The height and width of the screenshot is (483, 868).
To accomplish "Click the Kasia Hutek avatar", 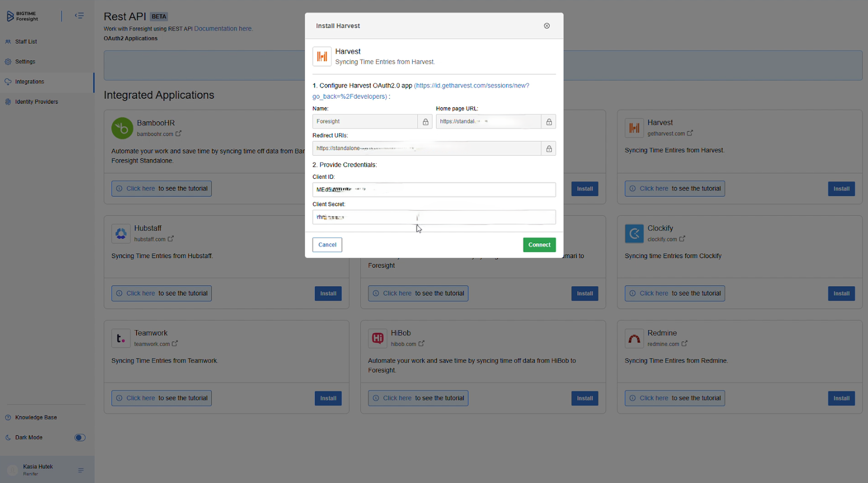I will point(12,470).
